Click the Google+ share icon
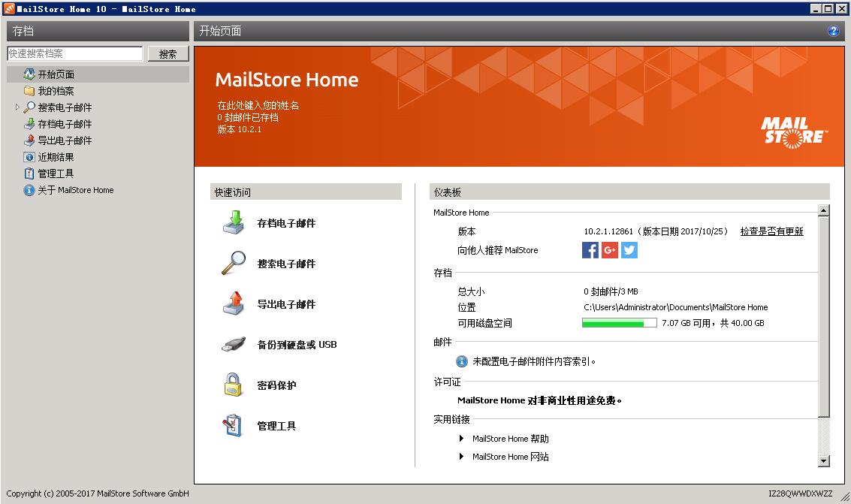 [609, 250]
